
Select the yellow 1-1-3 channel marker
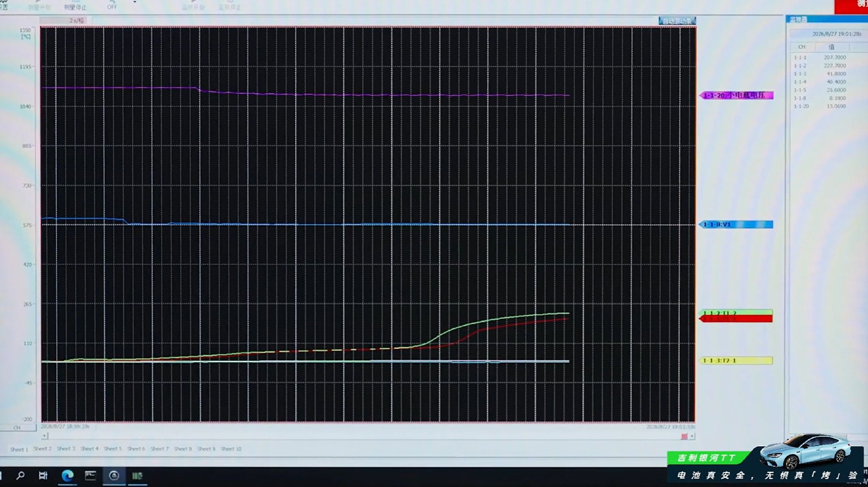736,361
